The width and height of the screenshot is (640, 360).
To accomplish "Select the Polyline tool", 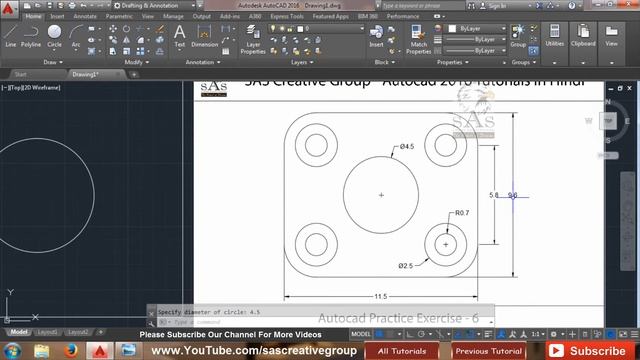I will point(31,36).
